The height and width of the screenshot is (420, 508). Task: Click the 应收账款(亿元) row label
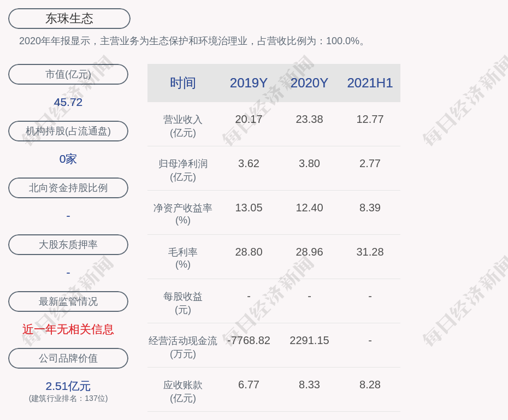tap(183, 392)
